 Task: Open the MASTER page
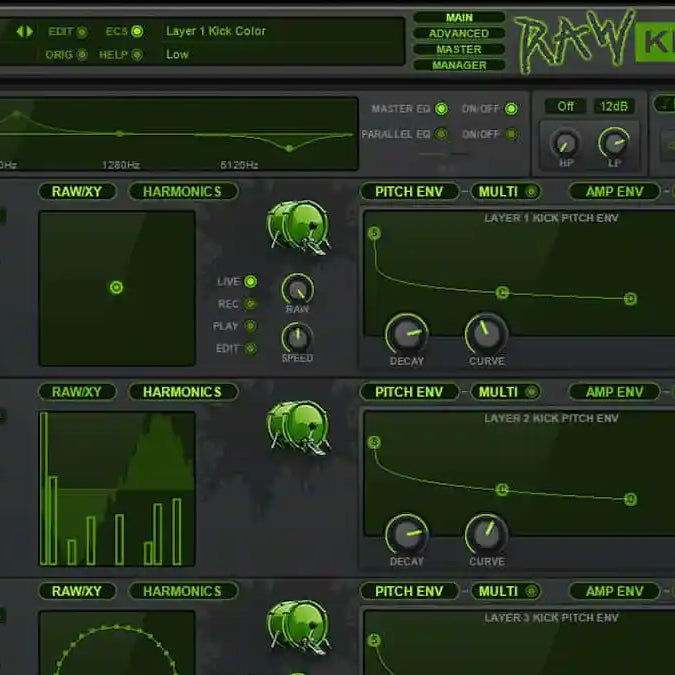(x=459, y=50)
